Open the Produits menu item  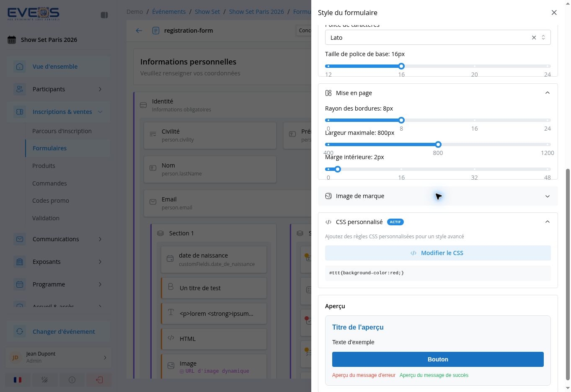pos(44,166)
